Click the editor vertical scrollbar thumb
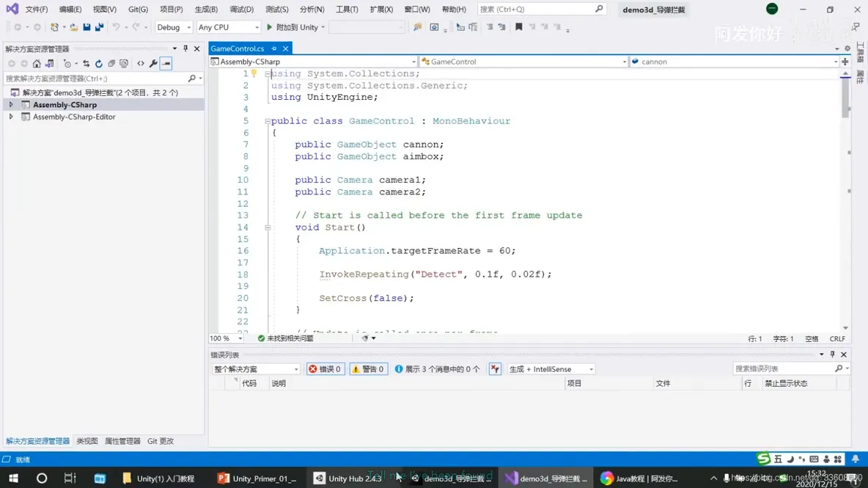The height and width of the screenshot is (488, 868). (845, 97)
